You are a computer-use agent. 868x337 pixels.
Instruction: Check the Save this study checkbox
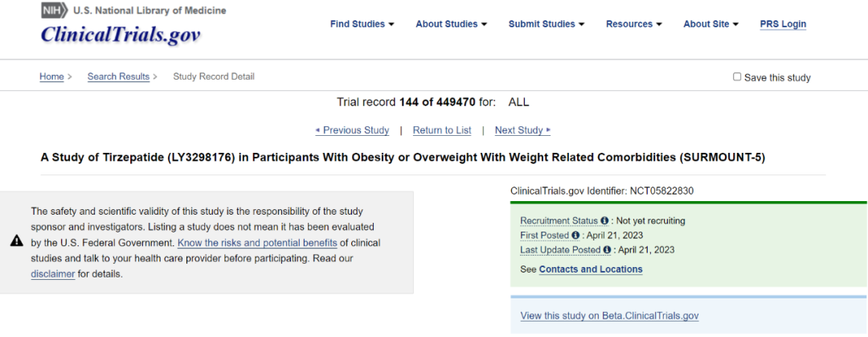coord(737,77)
